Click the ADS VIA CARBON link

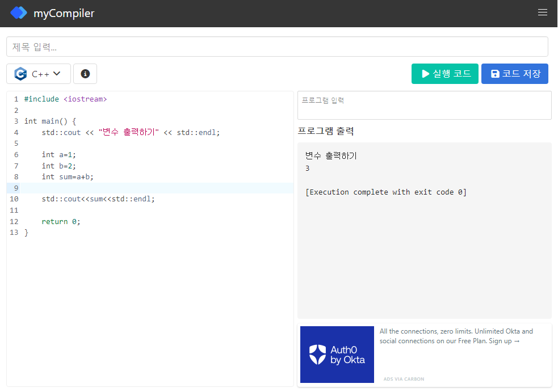404,379
